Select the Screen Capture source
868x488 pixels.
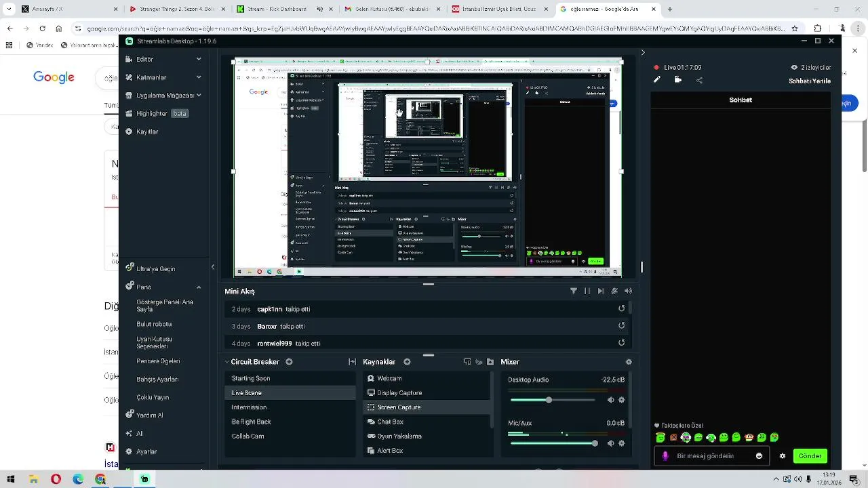pyautogui.click(x=427, y=407)
